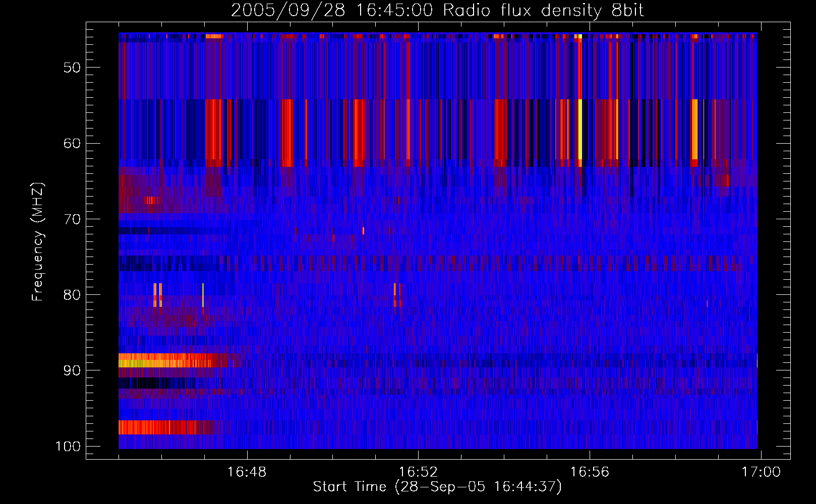816x504 pixels.
Task: Click the plot title '2005/09/28 16:45:00 Radio flux density 8bit'
Action: point(437,11)
